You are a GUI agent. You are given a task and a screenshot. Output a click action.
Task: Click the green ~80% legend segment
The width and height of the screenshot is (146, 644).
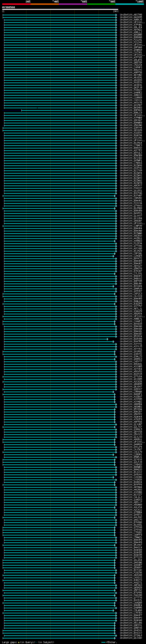point(101,4)
